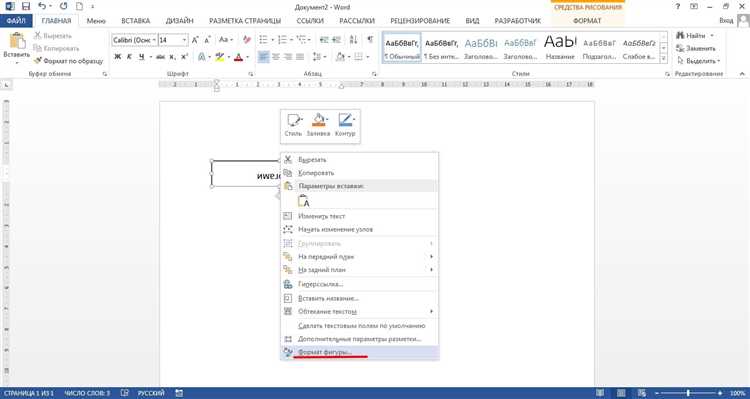
Task: Click the Заменить replace button in Редактирование
Action: [x=696, y=48]
